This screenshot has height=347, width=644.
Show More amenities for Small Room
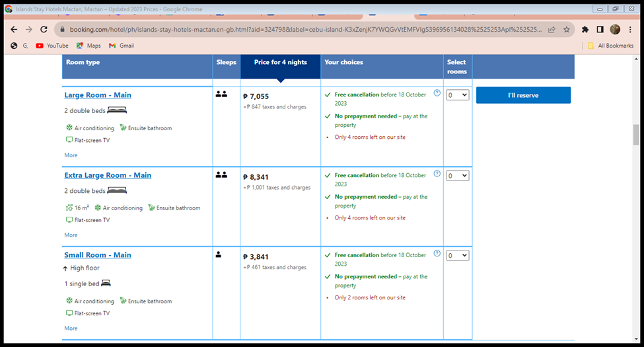click(71, 328)
